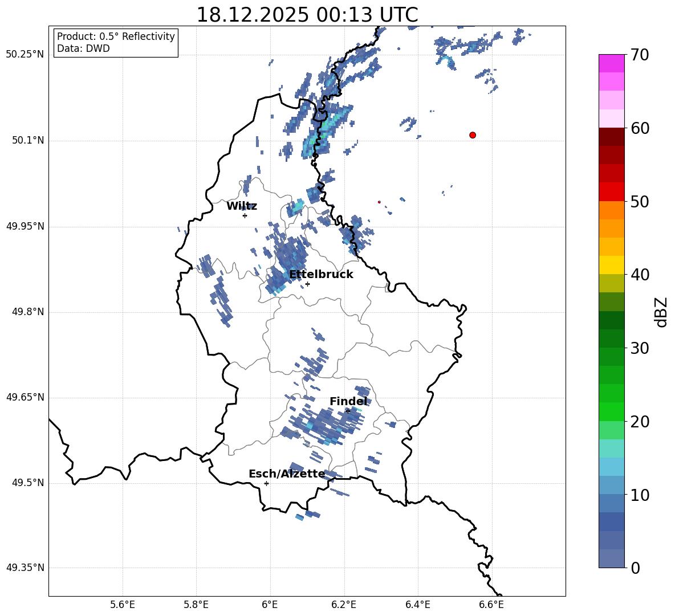Click the yellow colorbar segment above 40

point(612,265)
